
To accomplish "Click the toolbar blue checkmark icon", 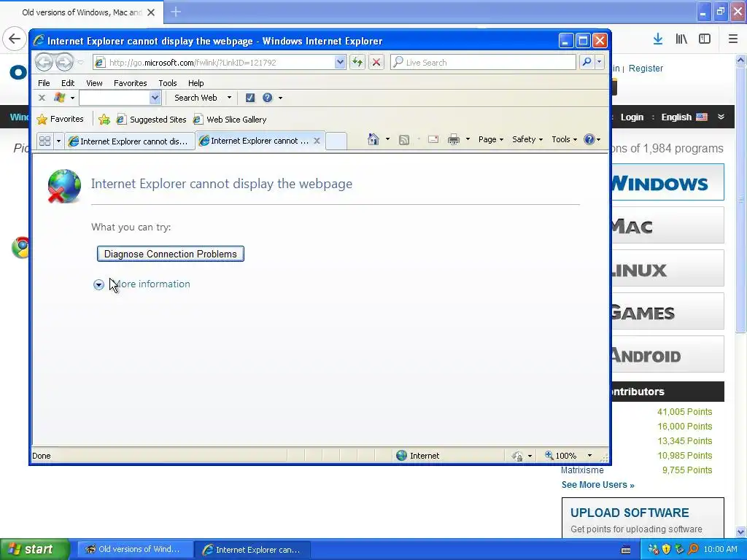I will coord(250,98).
